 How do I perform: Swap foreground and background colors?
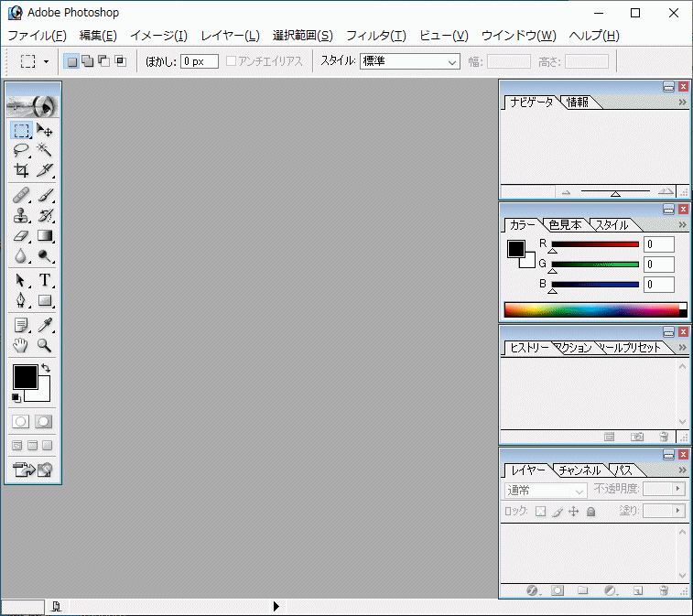(47, 368)
